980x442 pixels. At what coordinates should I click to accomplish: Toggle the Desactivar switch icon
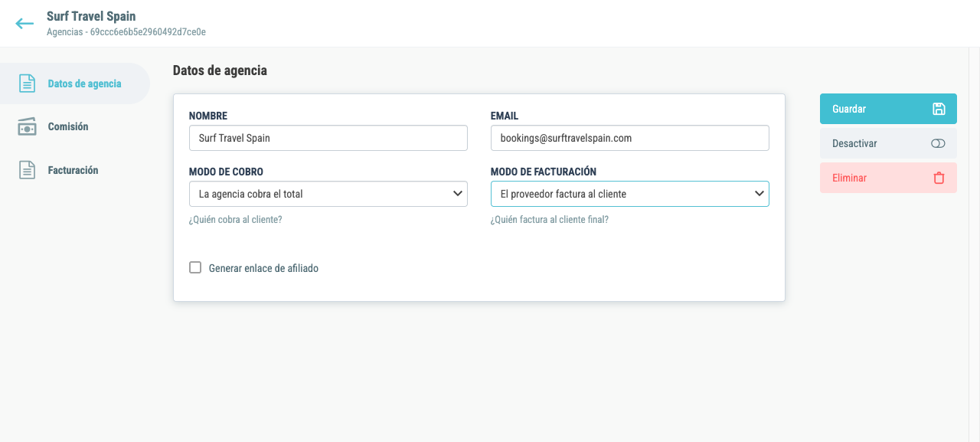click(939, 143)
